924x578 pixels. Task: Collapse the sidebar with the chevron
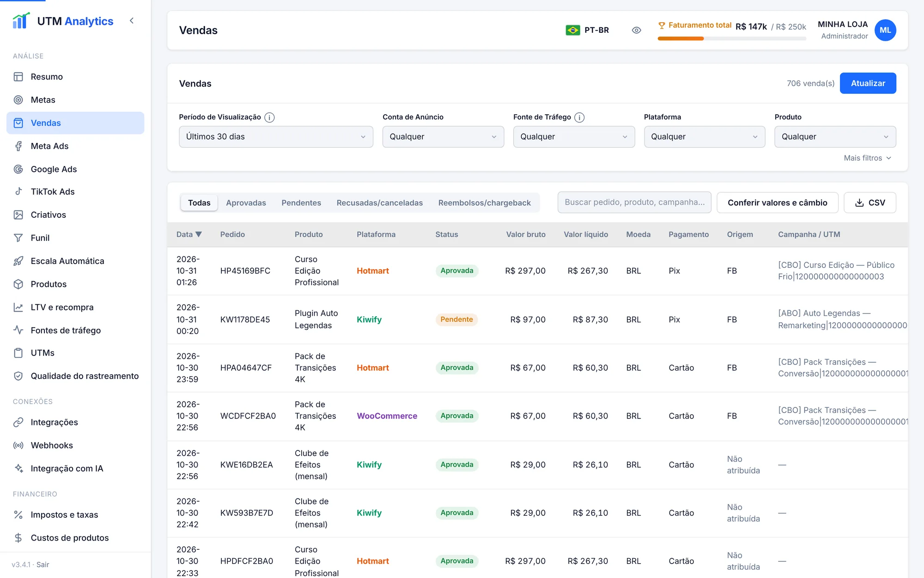[132, 21]
